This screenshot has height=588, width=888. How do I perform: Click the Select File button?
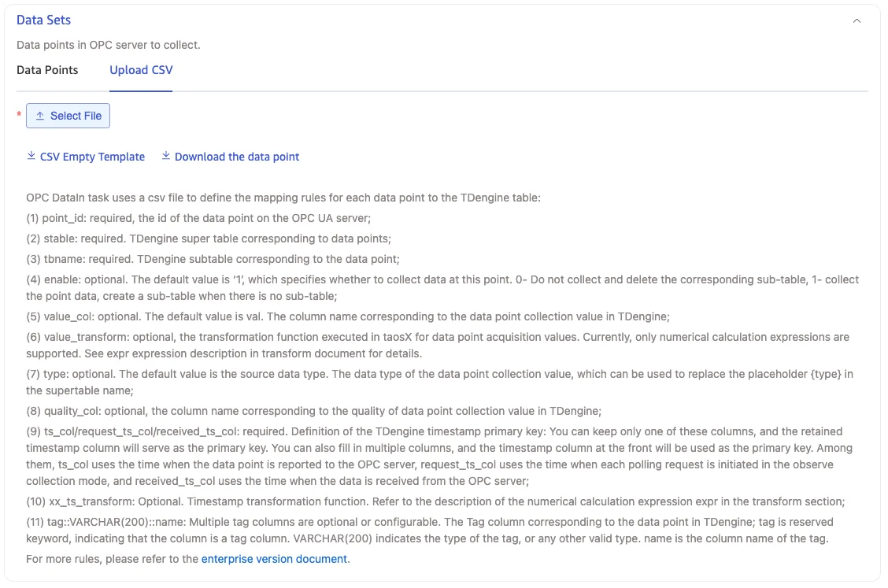(68, 116)
